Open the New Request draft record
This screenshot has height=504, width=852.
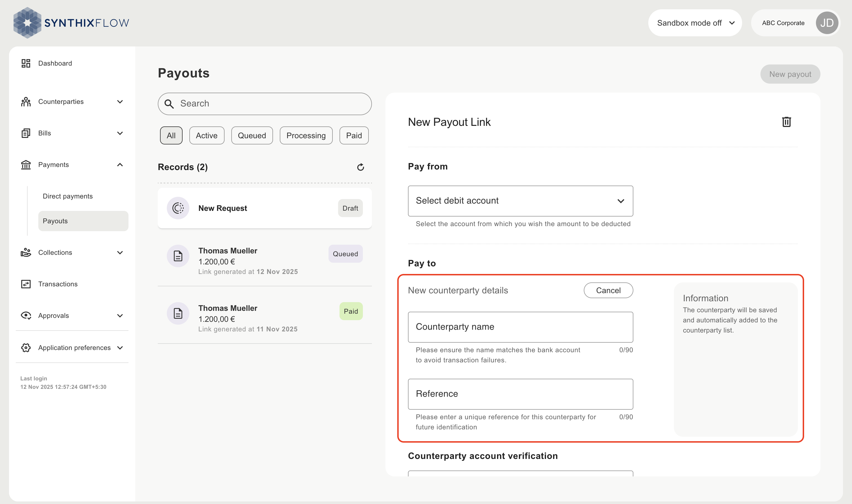(x=265, y=208)
